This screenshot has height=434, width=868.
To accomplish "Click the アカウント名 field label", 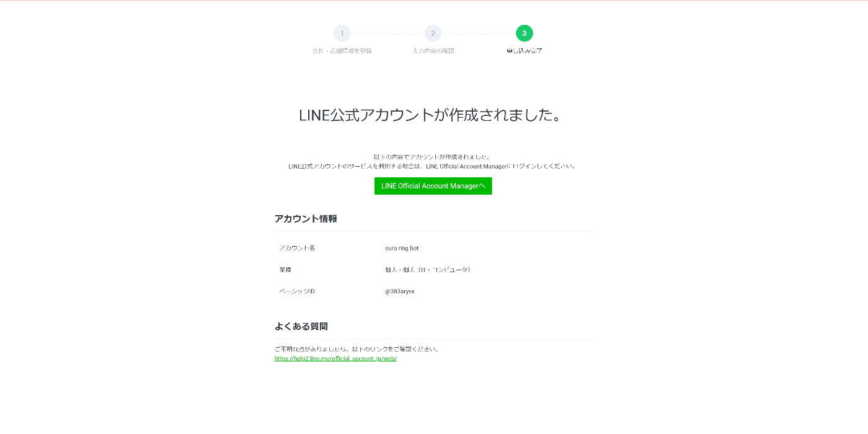I will 297,248.
